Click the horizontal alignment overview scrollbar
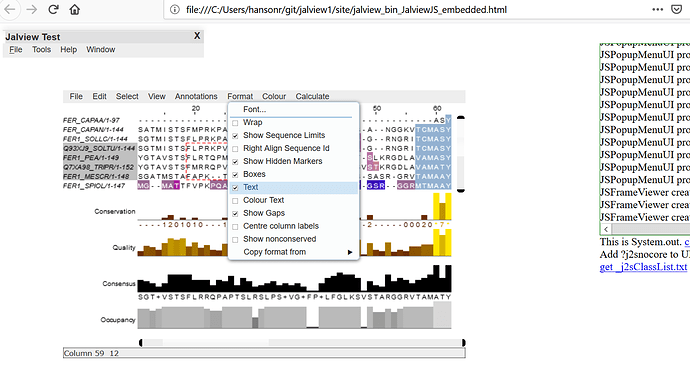 [x=302, y=342]
